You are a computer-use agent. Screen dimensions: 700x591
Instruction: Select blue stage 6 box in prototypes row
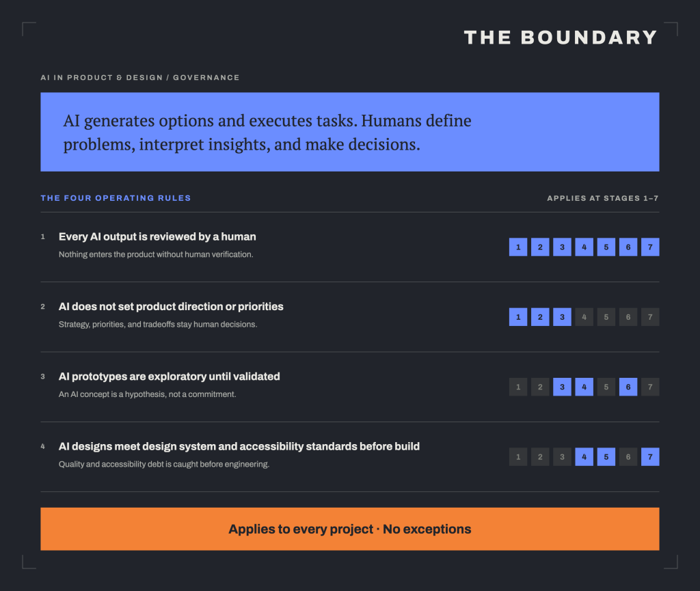[628, 387]
